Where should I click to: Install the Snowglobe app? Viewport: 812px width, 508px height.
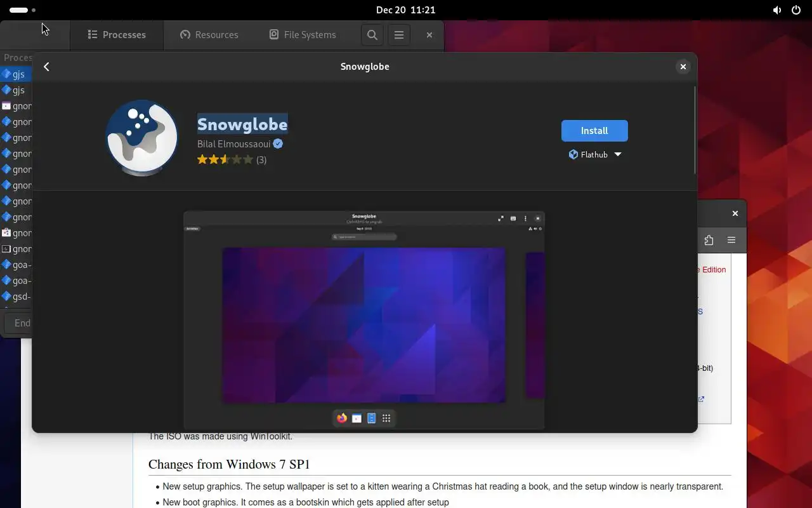pos(594,131)
